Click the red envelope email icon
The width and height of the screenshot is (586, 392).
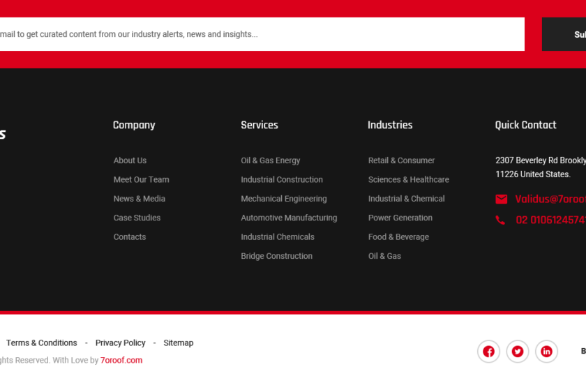(x=501, y=199)
